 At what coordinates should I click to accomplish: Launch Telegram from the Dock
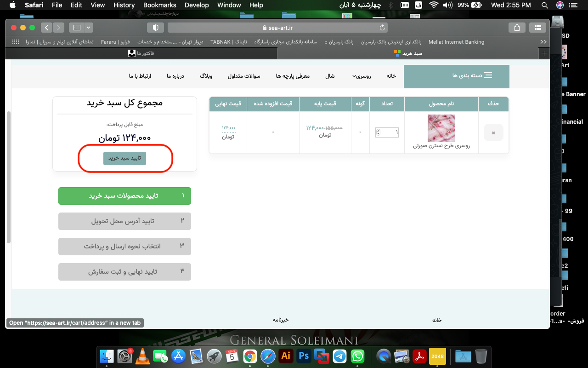point(340,356)
